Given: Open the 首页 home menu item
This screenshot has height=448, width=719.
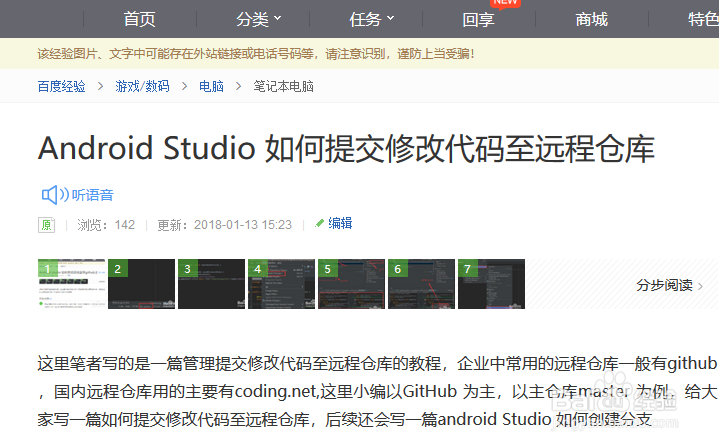Looking at the screenshot, I should tap(139, 19).
